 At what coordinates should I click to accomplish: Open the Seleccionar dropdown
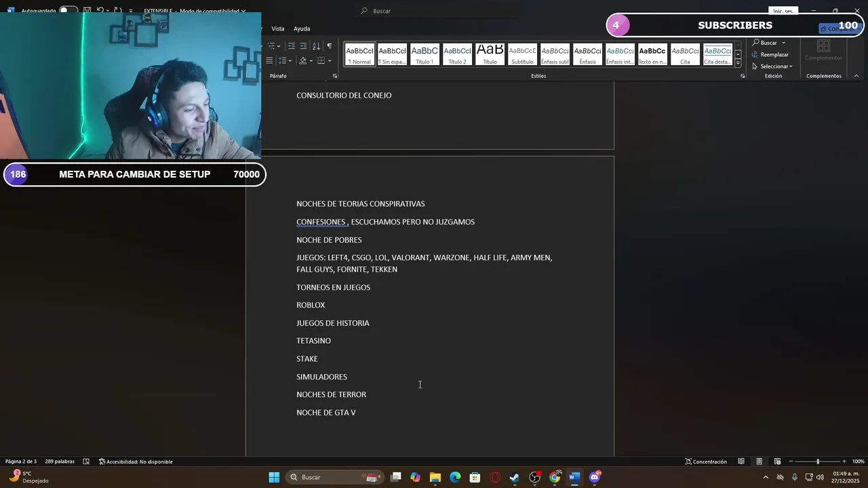pos(772,66)
